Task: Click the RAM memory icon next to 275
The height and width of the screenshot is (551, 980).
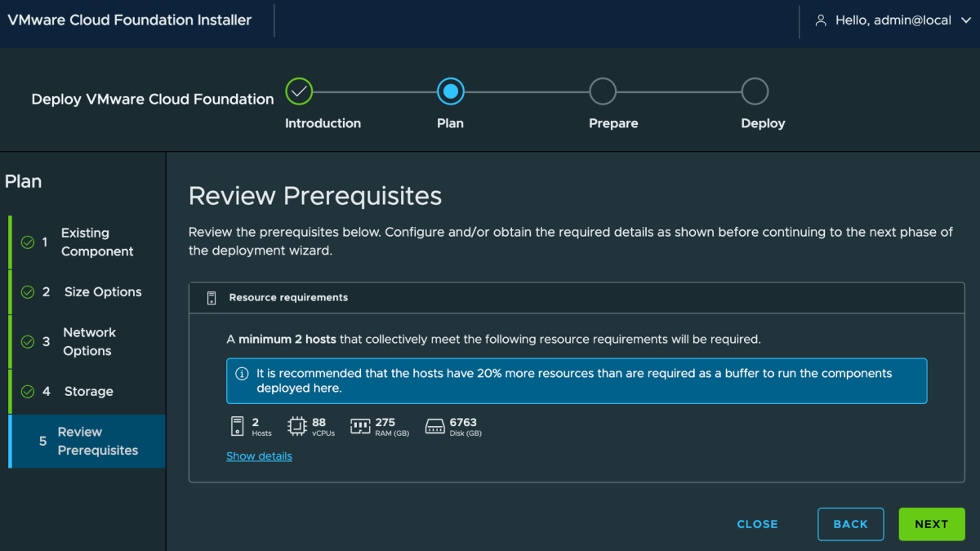Action: tap(360, 426)
